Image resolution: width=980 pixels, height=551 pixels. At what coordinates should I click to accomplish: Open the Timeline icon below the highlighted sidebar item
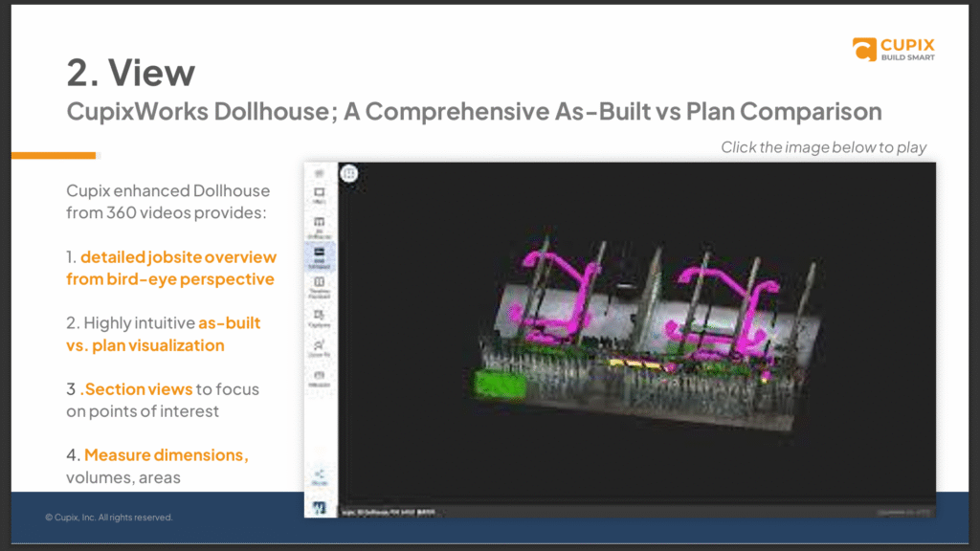click(x=320, y=286)
